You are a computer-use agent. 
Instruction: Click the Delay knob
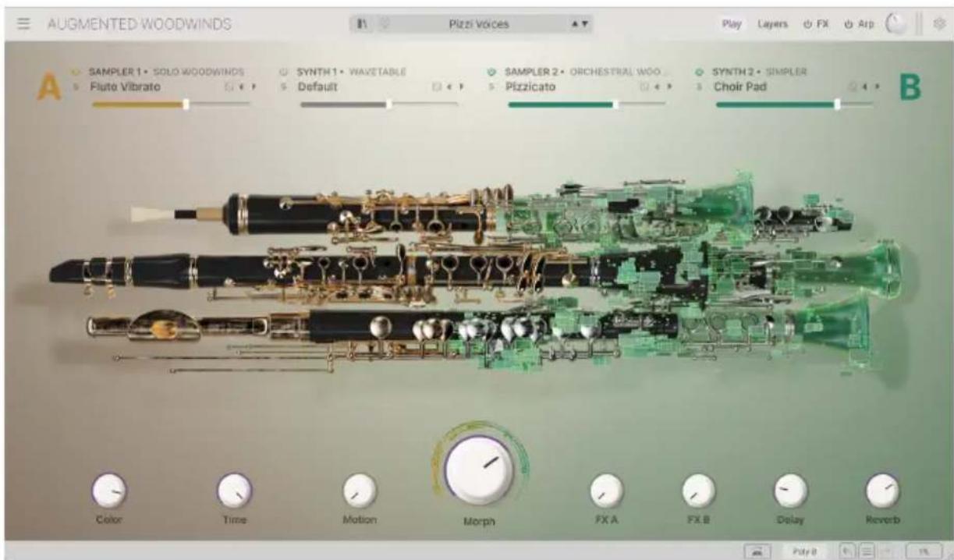(x=790, y=491)
